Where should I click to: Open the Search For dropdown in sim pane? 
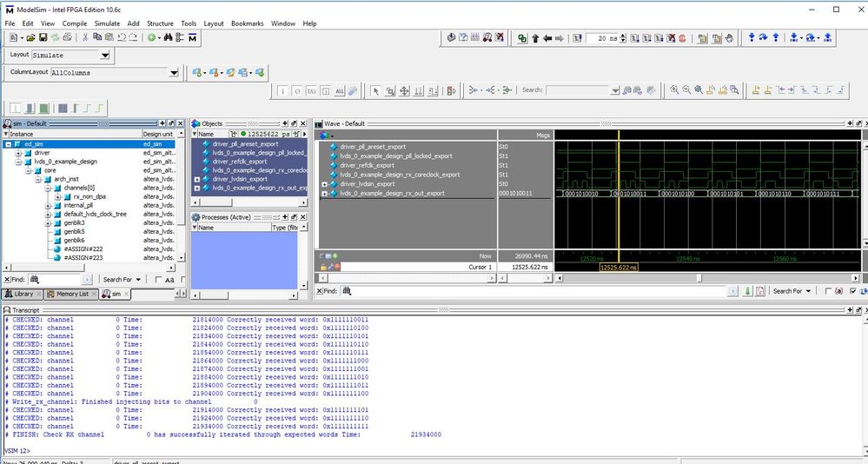[122, 280]
